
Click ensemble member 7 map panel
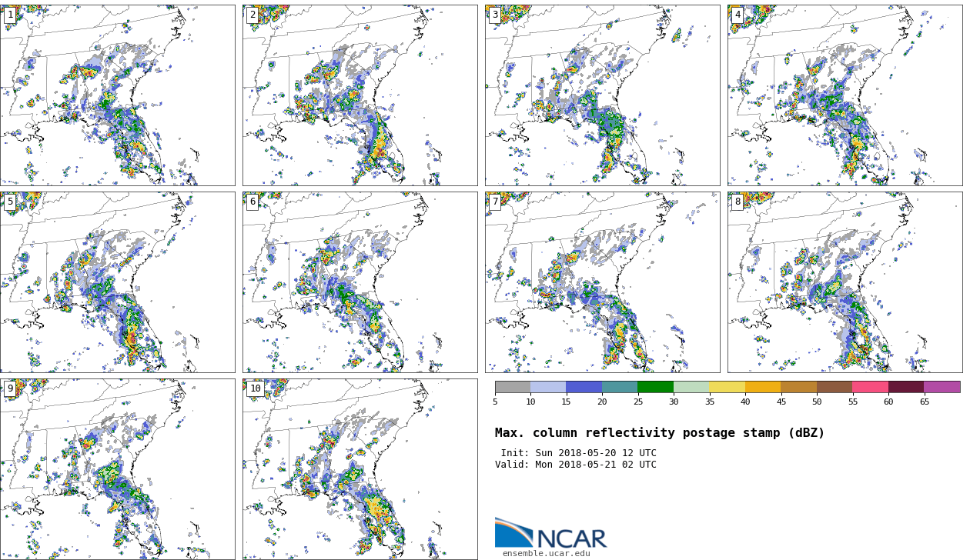click(602, 282)
